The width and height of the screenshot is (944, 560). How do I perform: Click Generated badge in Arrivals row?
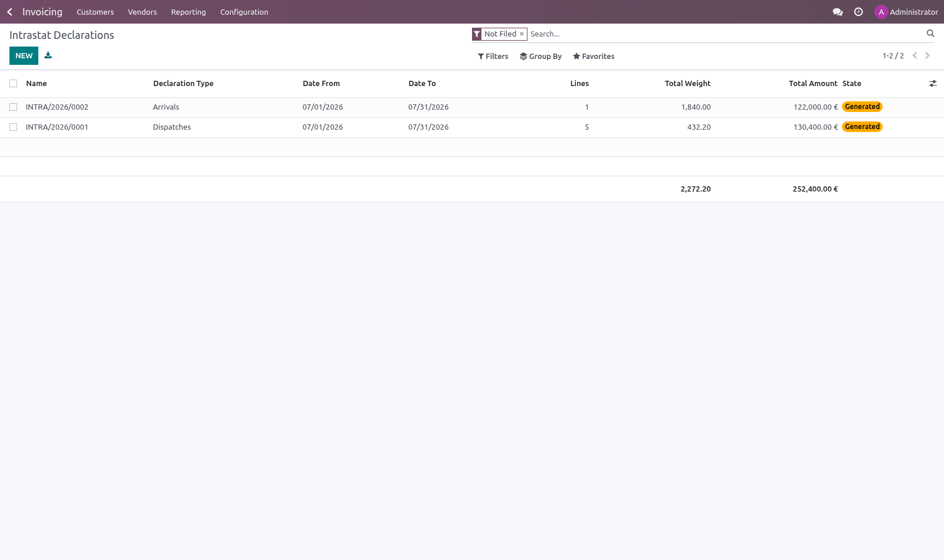pyautogui.click(x=862, y=107)
